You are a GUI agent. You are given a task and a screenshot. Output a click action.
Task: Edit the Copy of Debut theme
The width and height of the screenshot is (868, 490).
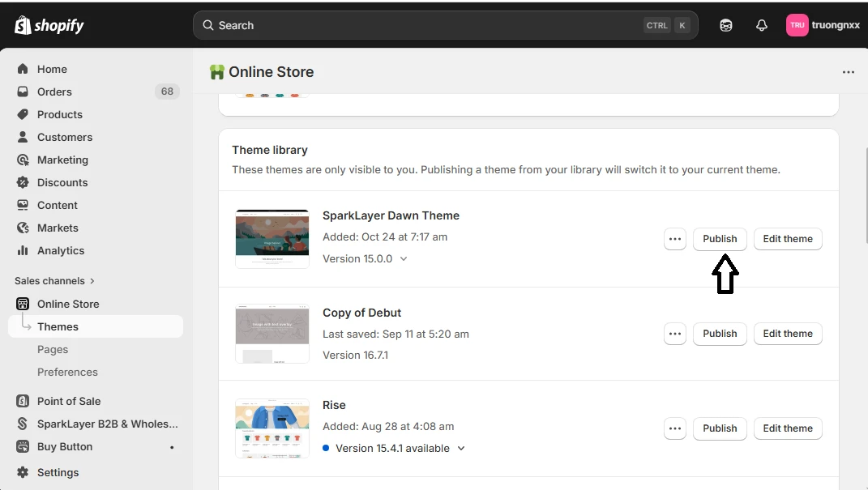click(787, 334)
